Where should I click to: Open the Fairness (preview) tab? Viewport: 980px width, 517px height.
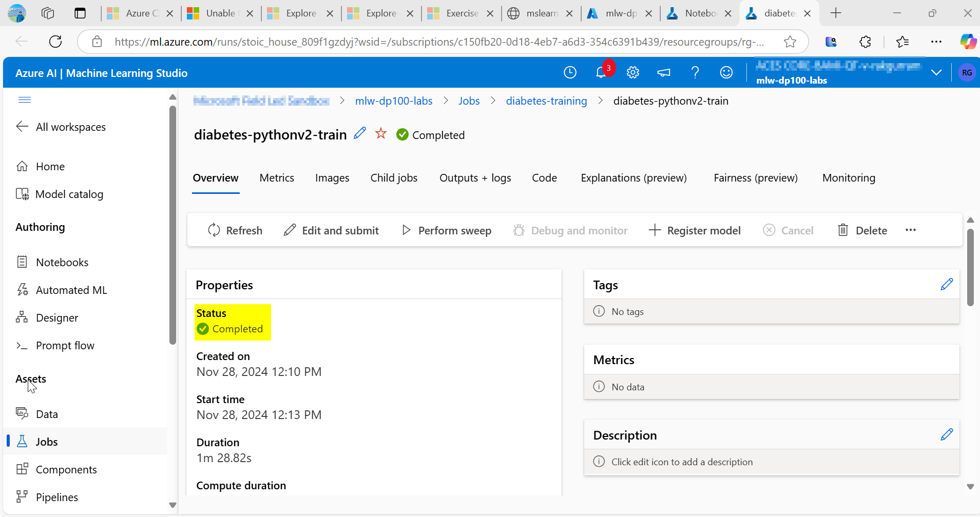756,178
